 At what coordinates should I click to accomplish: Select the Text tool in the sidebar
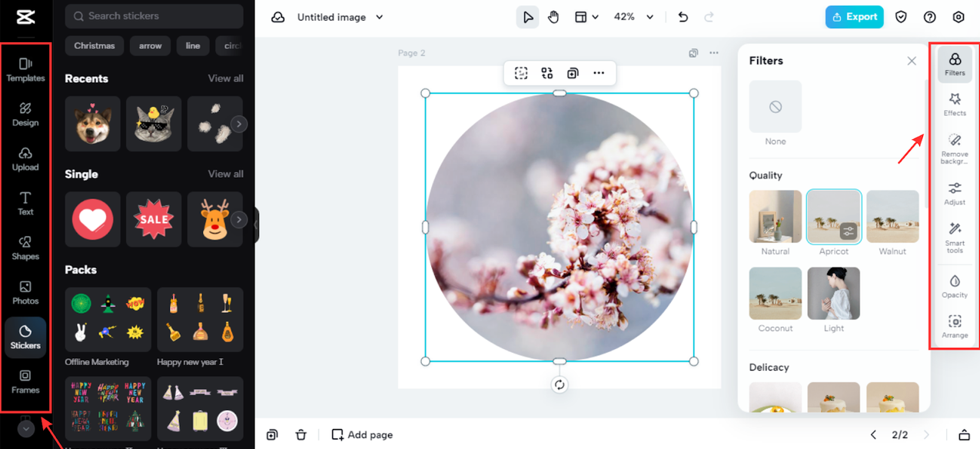(x=25, y=203)
